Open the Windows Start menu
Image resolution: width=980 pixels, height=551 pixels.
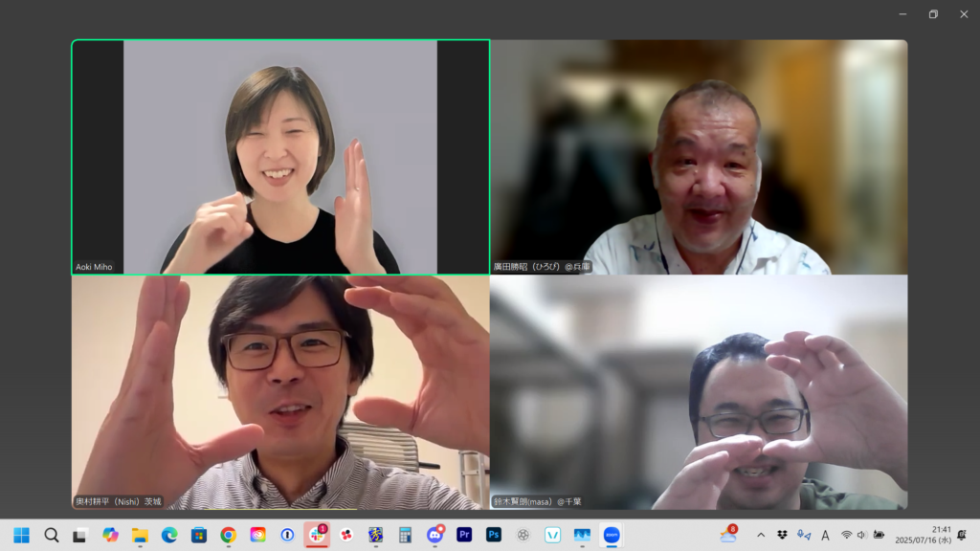21,535
